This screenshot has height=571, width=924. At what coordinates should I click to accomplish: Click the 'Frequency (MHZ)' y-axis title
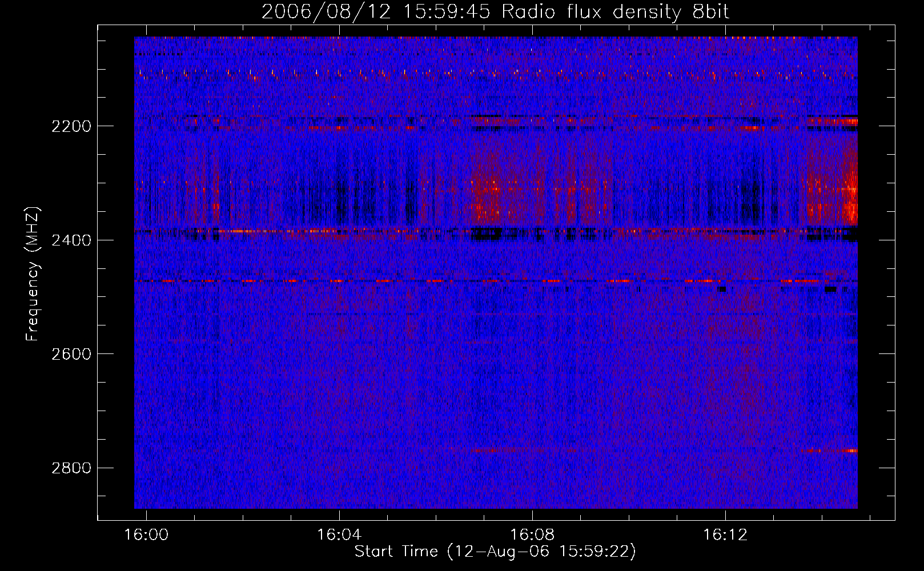click(33, 274)
